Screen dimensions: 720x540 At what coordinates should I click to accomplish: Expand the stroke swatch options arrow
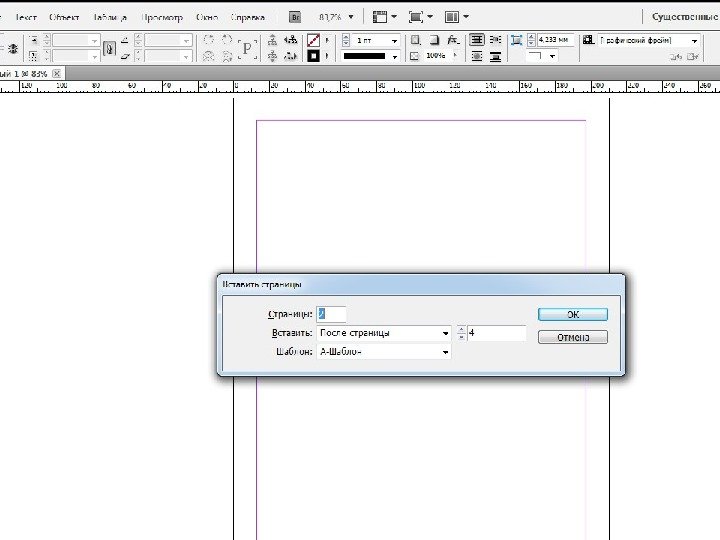pyautogui.click(x=327, y=56)
